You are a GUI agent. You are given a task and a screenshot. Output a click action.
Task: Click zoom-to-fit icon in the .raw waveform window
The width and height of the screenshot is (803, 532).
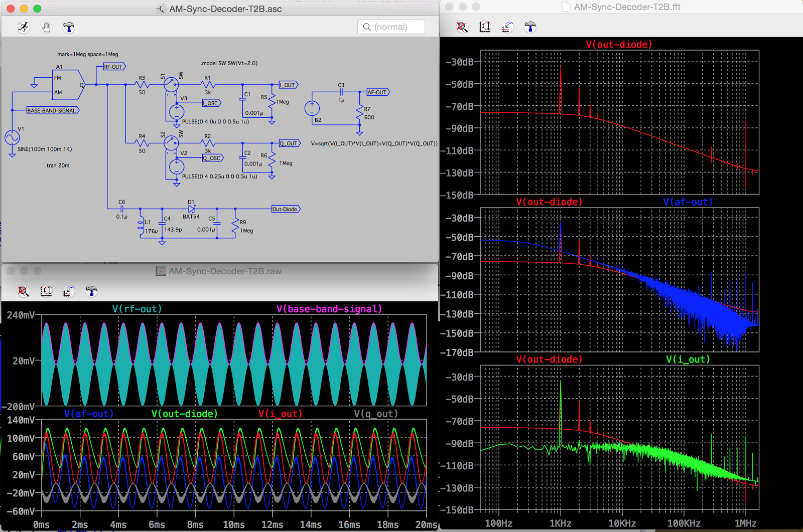coord(23,291)
